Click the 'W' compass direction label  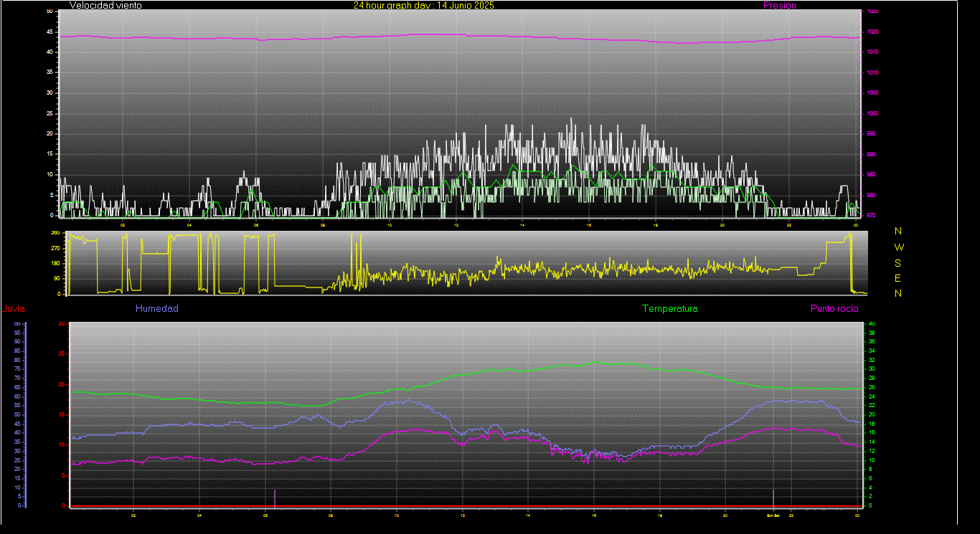899,247
